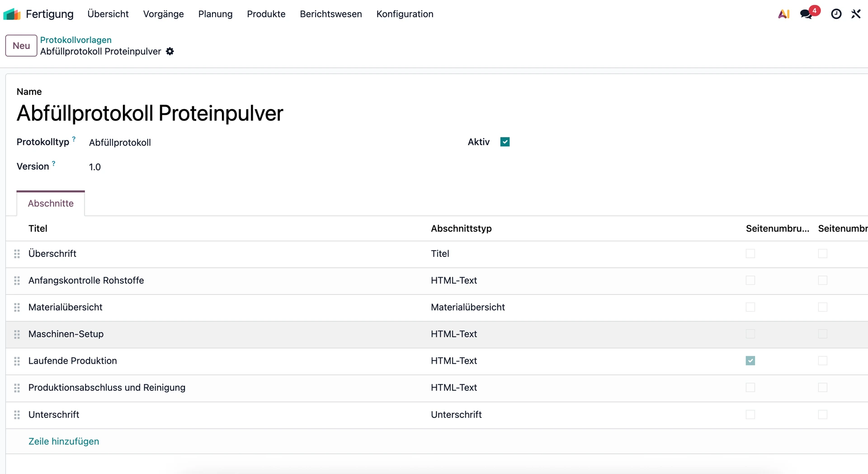Open the Planung menu
This screenshot has height=474, width=868.
coord(215,14)
